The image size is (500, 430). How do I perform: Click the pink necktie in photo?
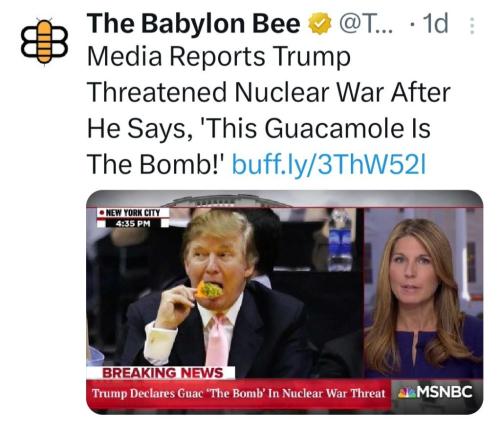tap(217, 340)
